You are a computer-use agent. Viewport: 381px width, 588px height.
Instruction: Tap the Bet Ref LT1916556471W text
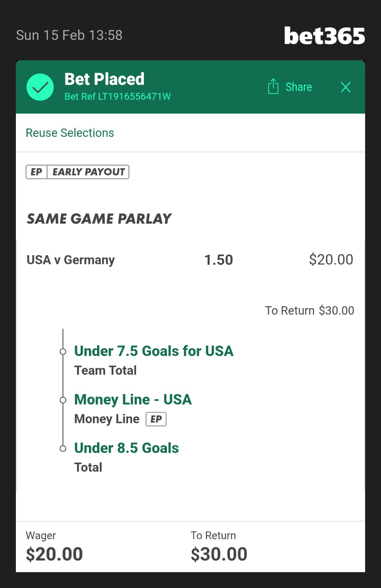[117, 97]
